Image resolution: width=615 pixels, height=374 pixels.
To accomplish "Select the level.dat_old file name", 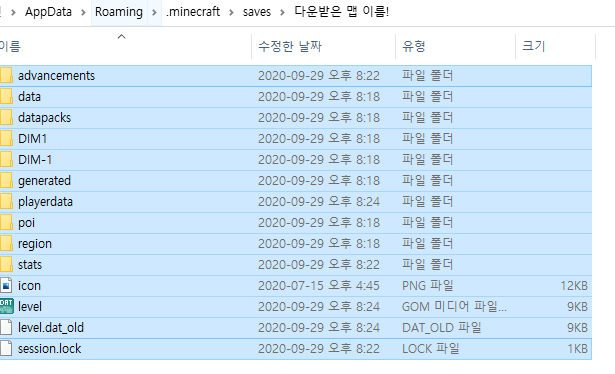I will [51, 328].
